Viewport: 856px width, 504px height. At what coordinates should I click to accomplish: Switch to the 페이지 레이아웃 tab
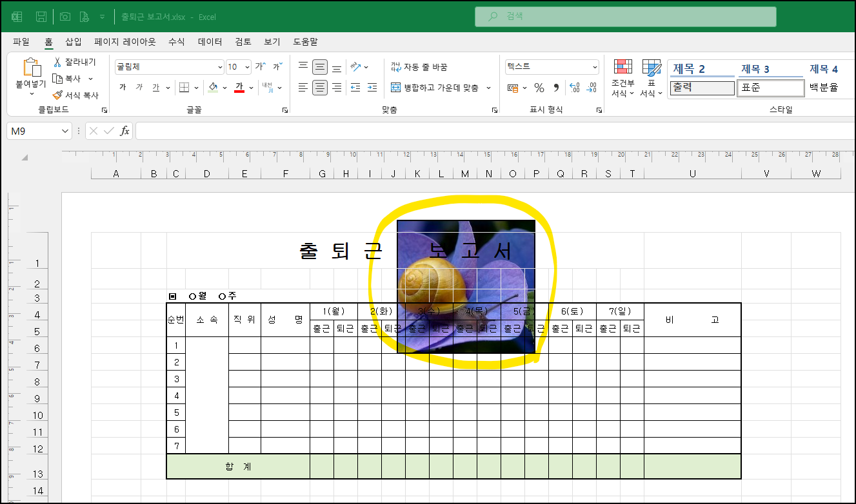point(125,42)
